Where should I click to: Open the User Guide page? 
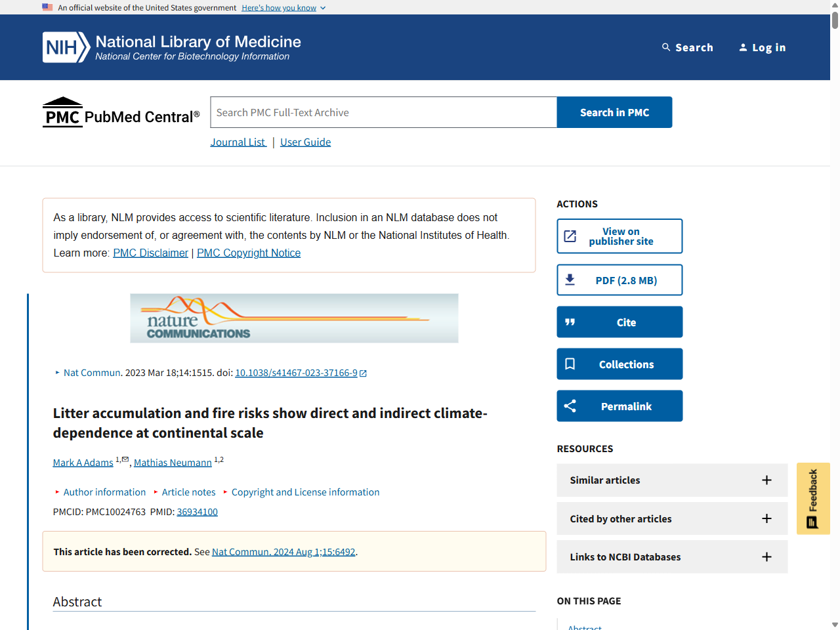[305, 142]
